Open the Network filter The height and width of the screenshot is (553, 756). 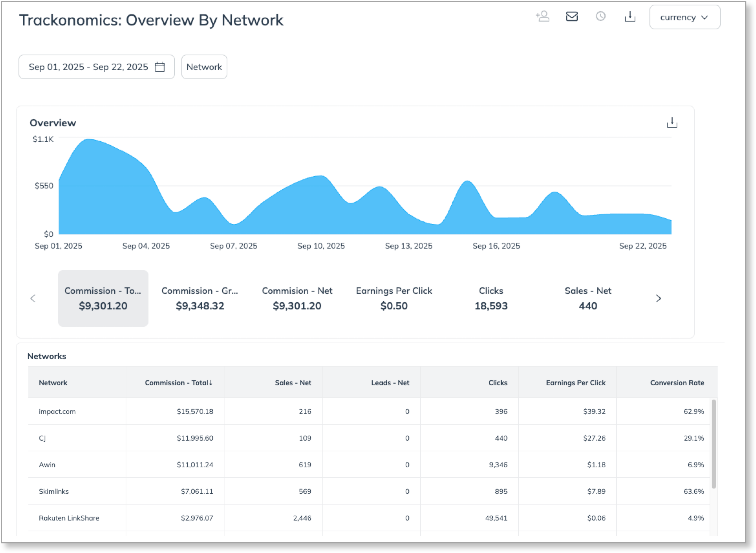click(x=204, y=67)
